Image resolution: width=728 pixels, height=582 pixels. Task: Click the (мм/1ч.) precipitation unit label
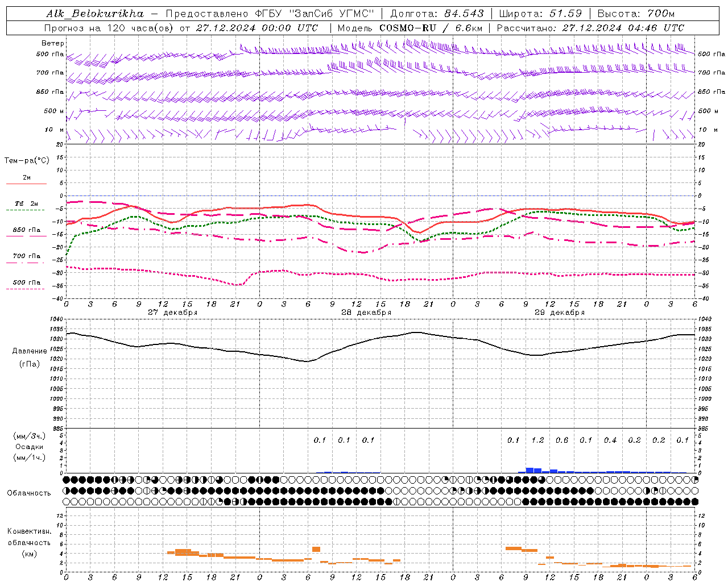30,458
